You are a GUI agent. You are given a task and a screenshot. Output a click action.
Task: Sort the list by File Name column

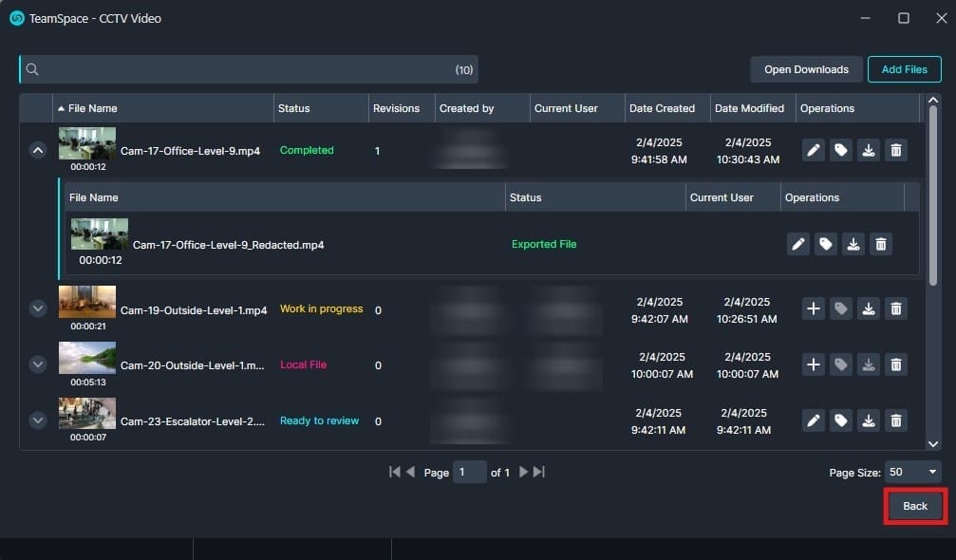coord(92,108)
